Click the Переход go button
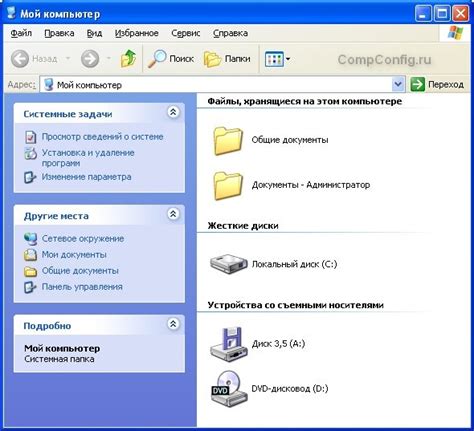This screenshot has width=474, height=431. (437, 84)
